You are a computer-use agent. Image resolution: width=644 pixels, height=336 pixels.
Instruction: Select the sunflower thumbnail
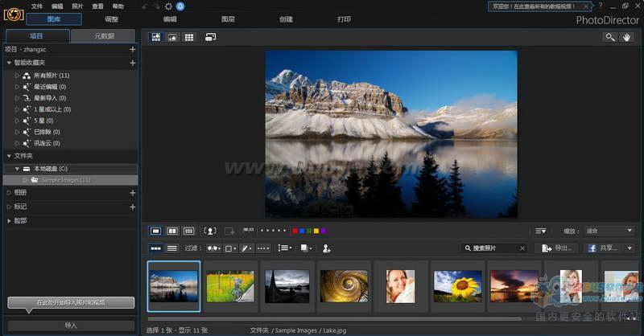click(x=457, y=286)
